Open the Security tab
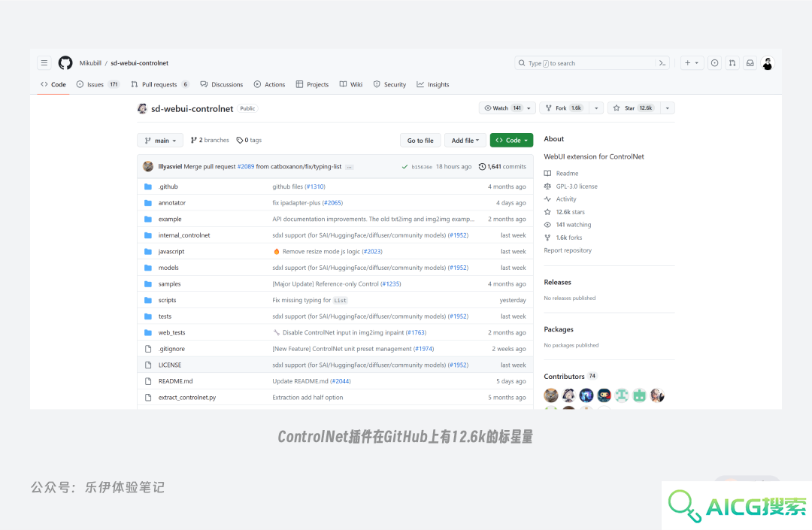Viewport: 812px width, 530px height. point(389,84)
